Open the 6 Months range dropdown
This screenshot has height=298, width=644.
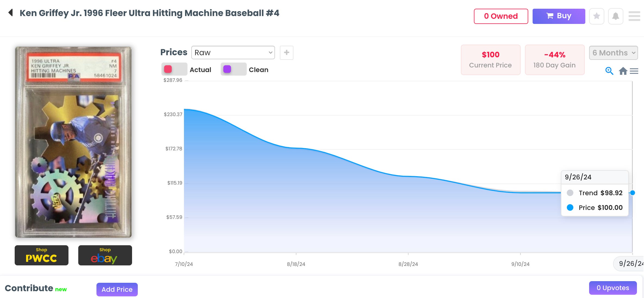[x=613, y=53]
